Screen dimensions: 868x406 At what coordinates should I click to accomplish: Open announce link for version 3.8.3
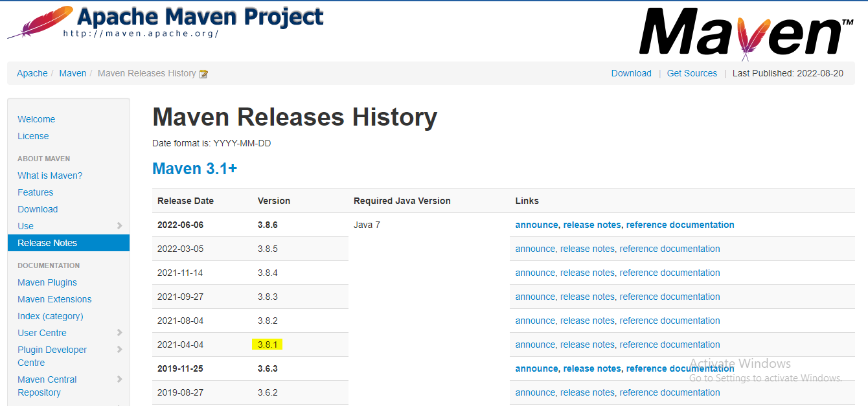click(x=535, y=297)
